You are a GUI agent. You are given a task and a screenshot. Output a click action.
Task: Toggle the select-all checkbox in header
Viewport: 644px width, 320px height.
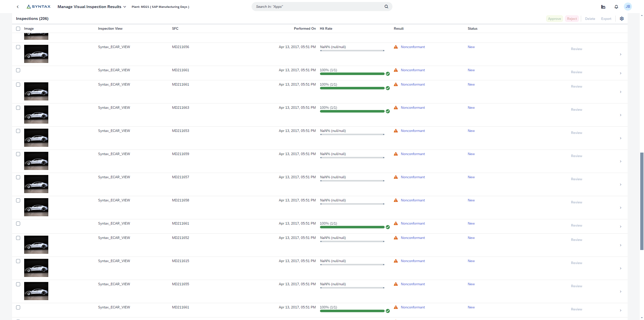18,29
